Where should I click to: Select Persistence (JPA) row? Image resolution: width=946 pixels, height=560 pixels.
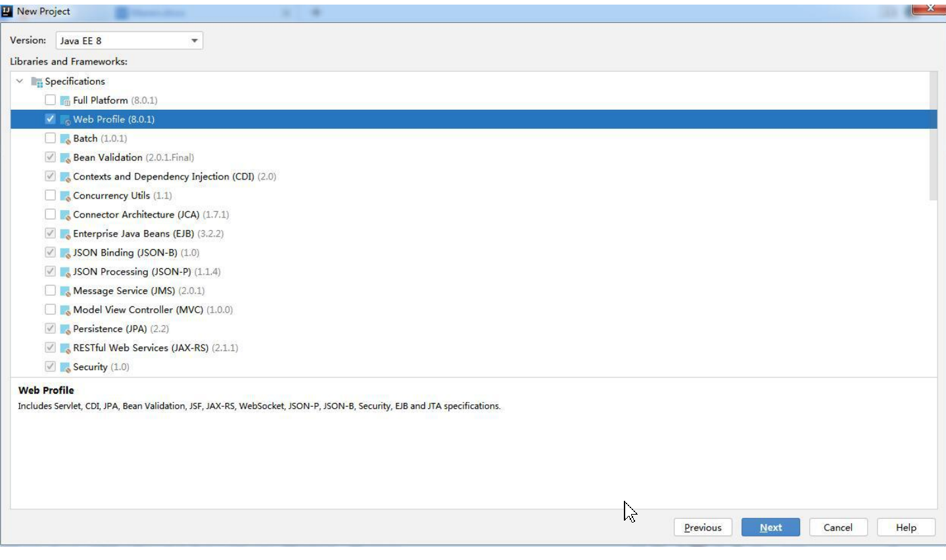(469, 329)
